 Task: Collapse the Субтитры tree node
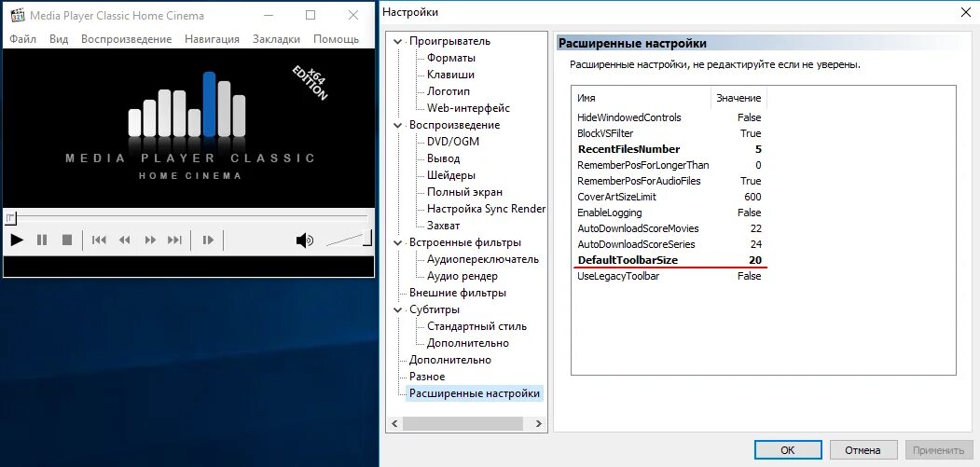point(397,309)
